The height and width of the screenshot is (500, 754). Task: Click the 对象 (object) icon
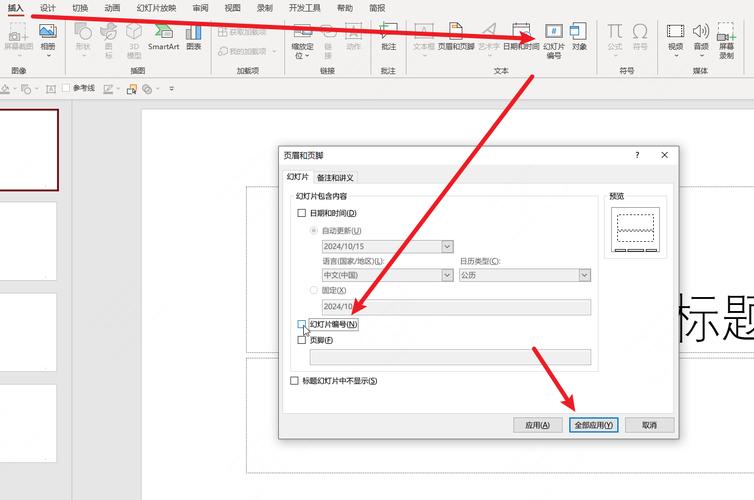[x=579, y=37]
